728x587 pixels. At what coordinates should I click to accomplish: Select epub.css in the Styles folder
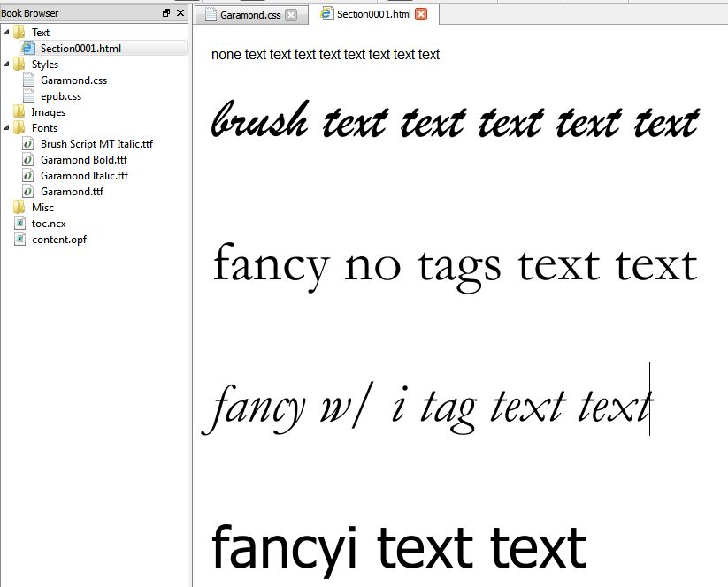[x=61, y=96]
